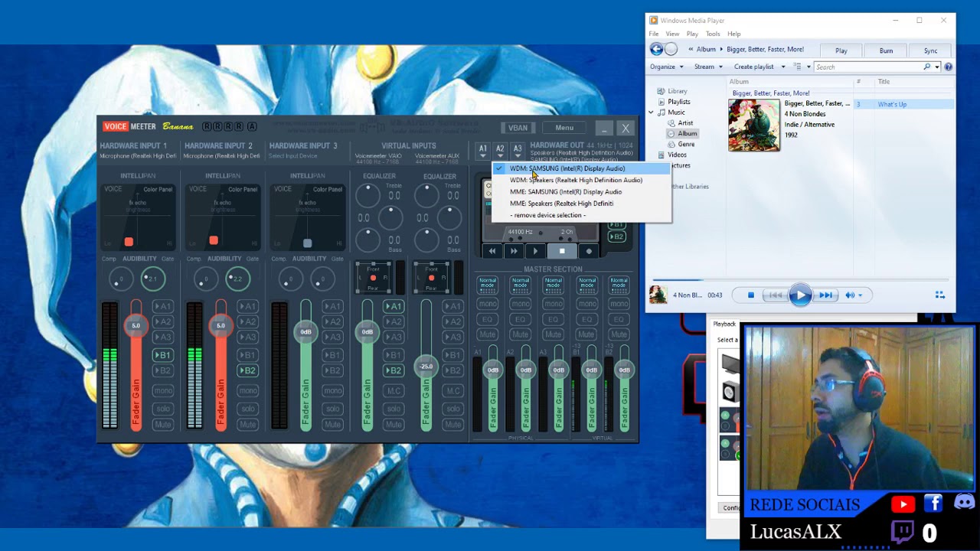Open Discord icon in the overlay
This screenshot has width=980, height=551.
pyautogui.click(x=965, y=503)
